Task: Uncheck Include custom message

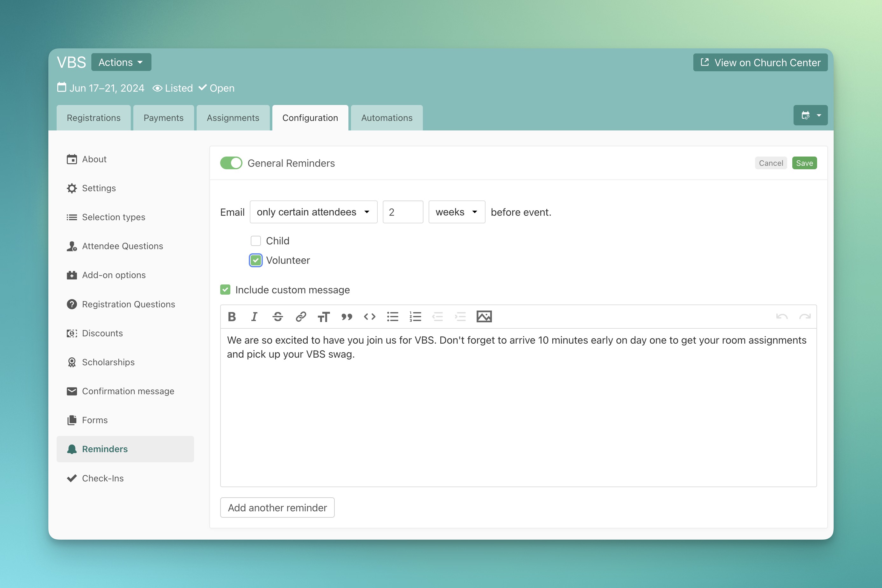Action: click(225, 290)
